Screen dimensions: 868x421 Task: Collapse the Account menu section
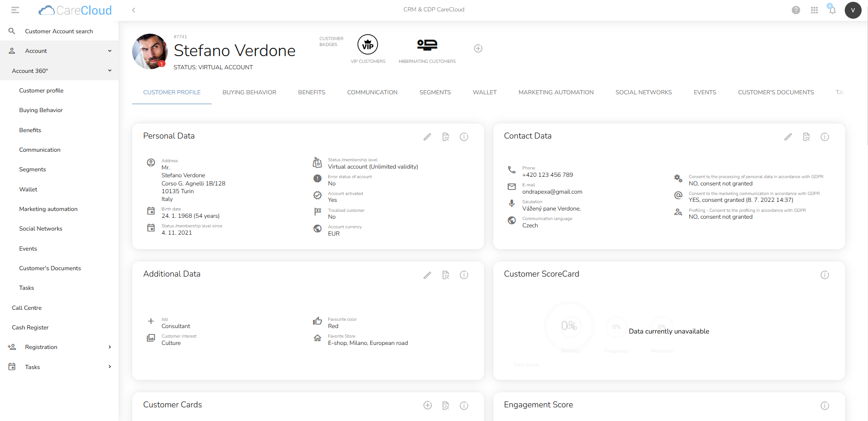[109, 51]
